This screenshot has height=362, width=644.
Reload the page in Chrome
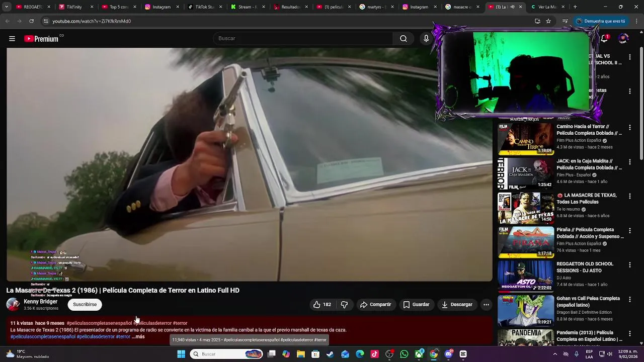31,21
